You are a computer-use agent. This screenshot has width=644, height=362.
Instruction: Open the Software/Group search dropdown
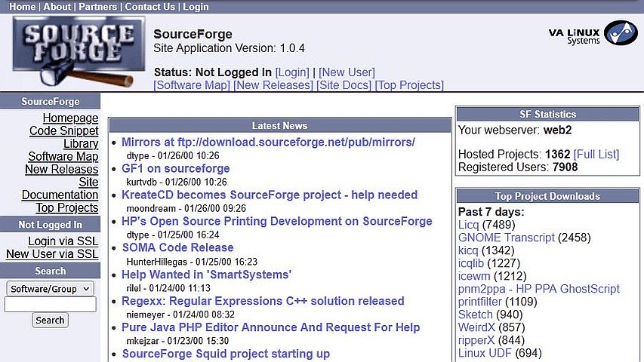click(x=50, y=289)
